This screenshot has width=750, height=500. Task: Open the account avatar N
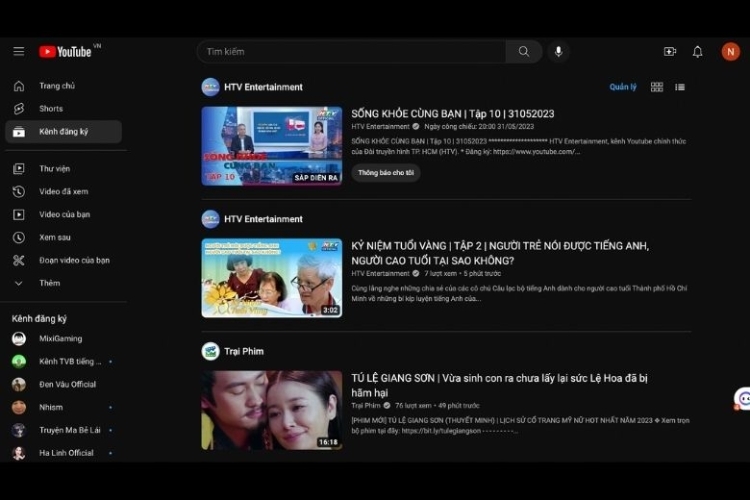pyautogui.click(x=730, y=52)
